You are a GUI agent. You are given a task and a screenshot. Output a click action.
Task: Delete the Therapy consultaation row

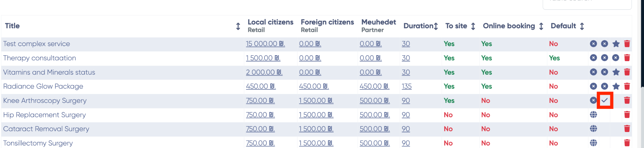coord(627,58)
